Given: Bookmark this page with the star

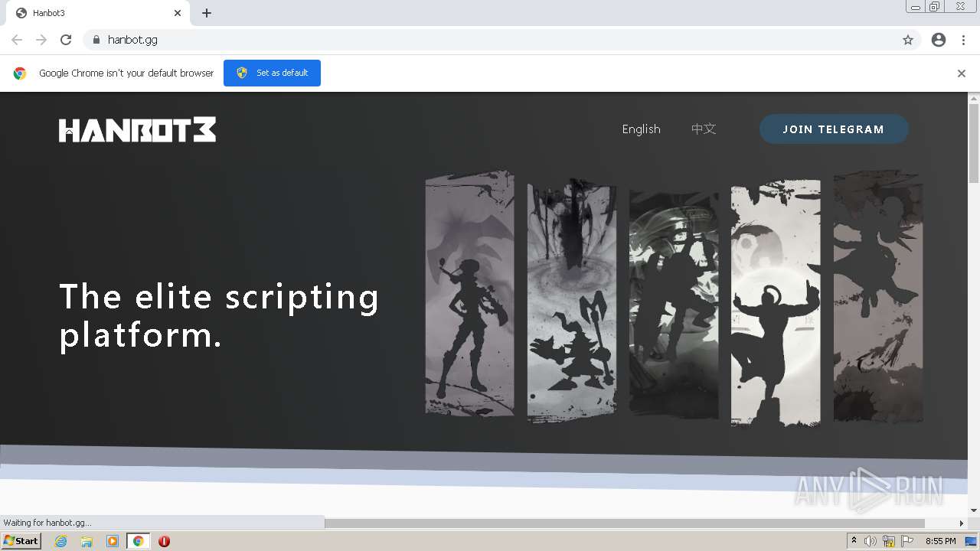Looking at the screenshot, I should [908, 40].
